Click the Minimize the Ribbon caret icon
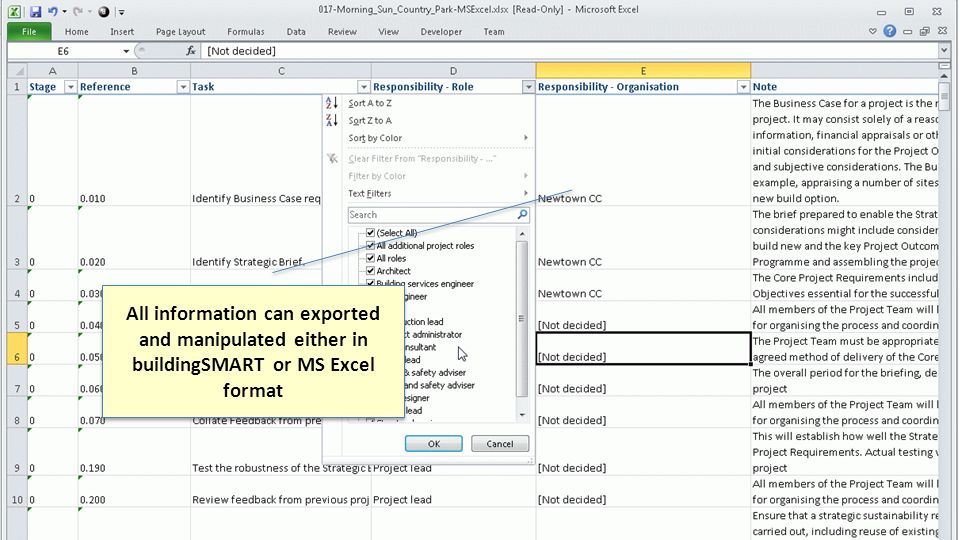 pos(873,31)
